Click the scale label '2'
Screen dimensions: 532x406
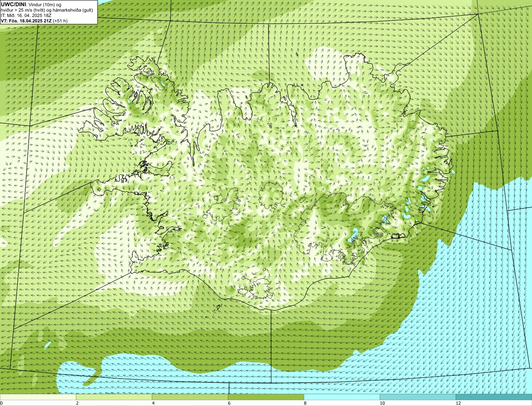[x=77, y=403]
